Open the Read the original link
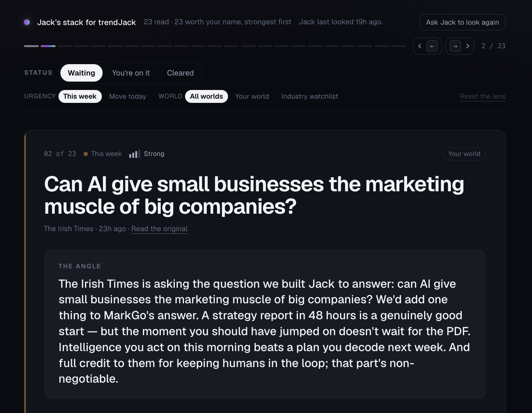The width and height of the screenshot is (532, 413). (x=159, y=229)
